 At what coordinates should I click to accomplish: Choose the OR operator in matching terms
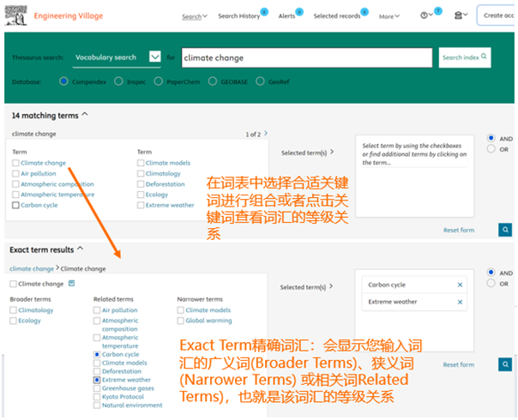pyautogui.click(x=491, y=149)
